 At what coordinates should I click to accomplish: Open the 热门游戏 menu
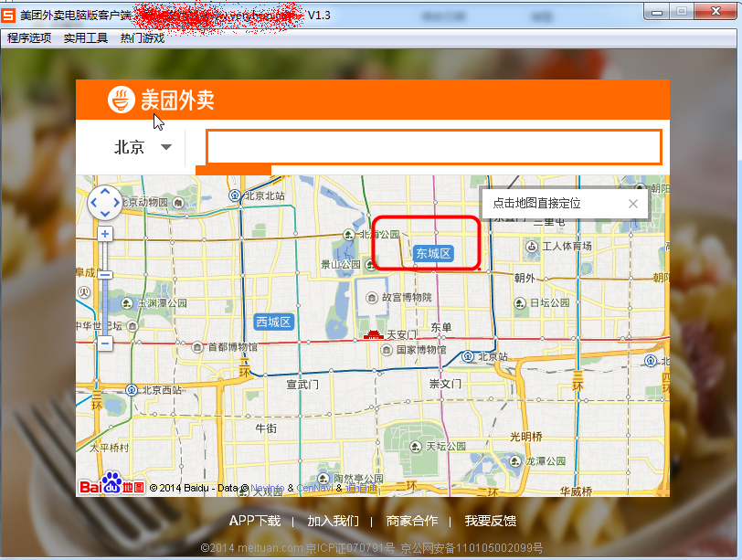pyautogui.click(x=143, y=37)
